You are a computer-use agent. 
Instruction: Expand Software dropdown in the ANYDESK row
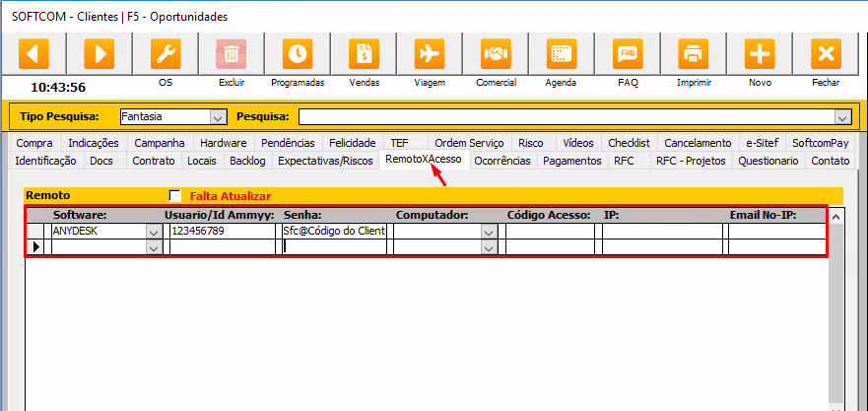(153, 231)
